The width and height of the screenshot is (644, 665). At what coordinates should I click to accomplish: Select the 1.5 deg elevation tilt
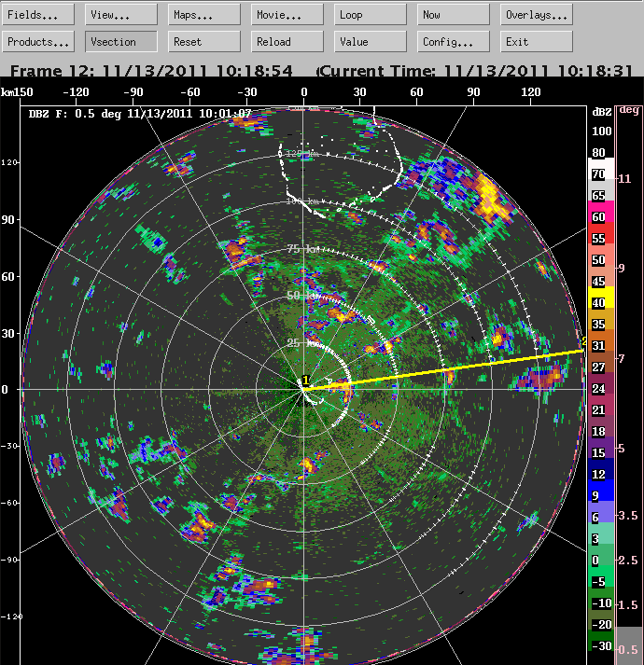click(628, 604)
